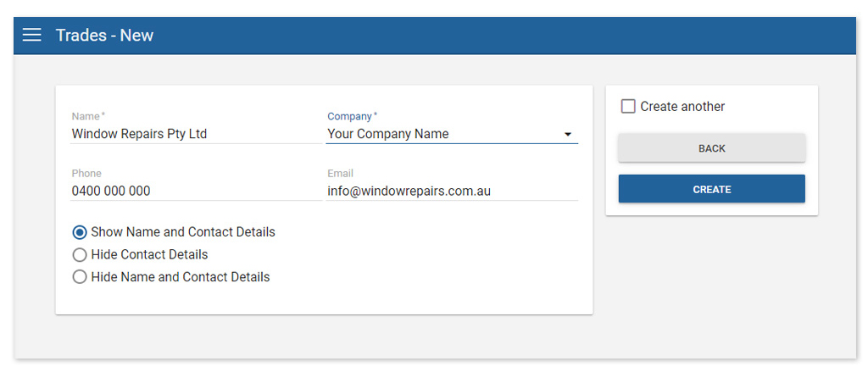Click the 'Phone' field label
This screenshot has width=868, height=378.
(86, 174)
